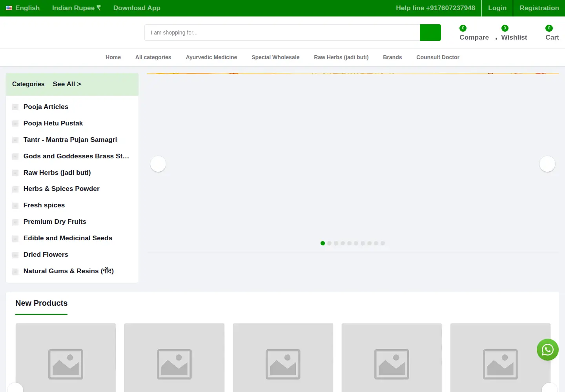Focus the 'I am shopping for...' search field
565x392 pixels.
(282, 33)
